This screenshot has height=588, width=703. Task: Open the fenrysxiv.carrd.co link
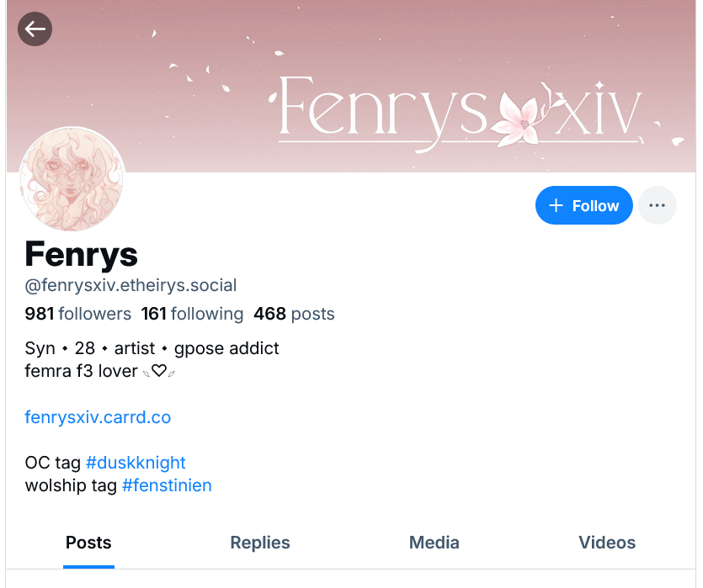pyautogui.click(x=98, y=417)
